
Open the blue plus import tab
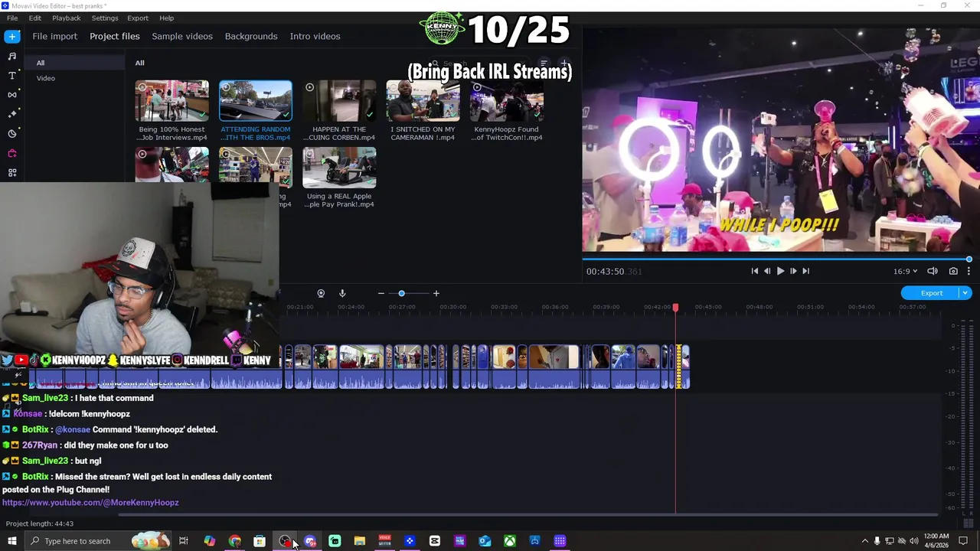11,36
